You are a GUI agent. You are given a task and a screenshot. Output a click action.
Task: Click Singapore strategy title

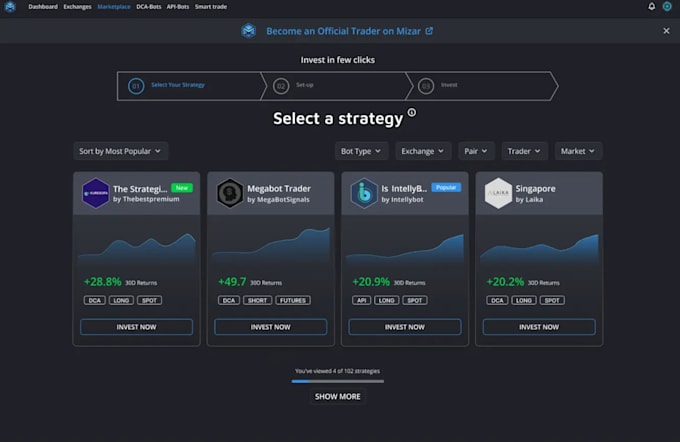tap(535, 189)
